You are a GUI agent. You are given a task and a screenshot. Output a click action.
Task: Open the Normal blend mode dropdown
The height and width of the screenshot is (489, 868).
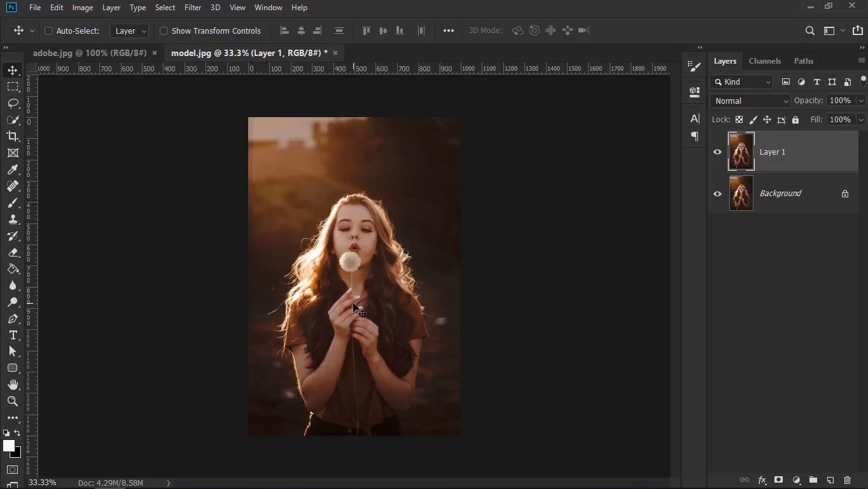(x=750, y=101)
